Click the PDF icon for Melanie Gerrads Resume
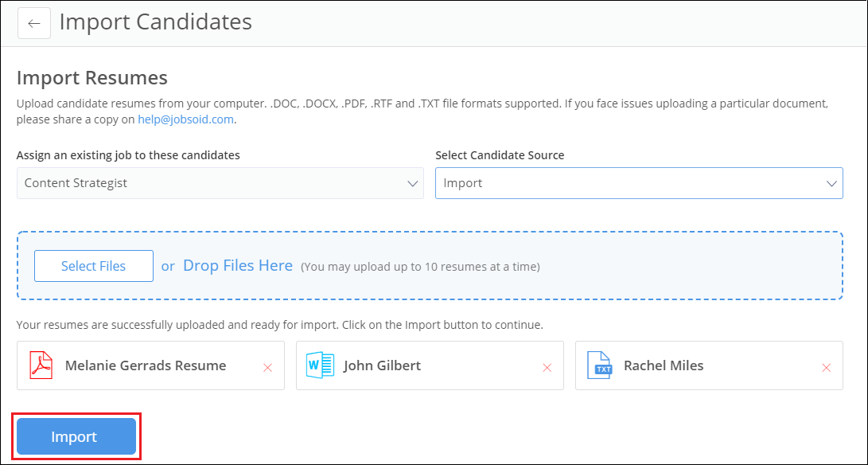The width and height of the screenshot is (868, 465). tap(41, 366)
